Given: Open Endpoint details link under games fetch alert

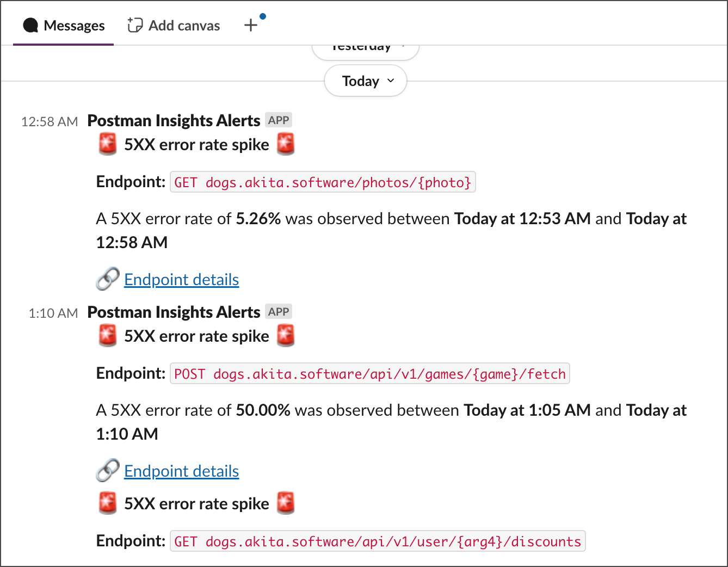Looking at the screenshot, I should (x=181, y=471).
